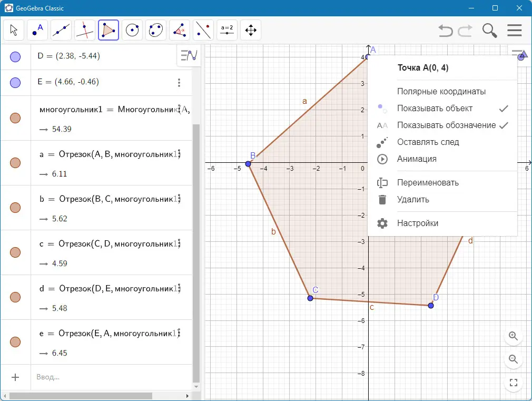
Task: Choose Удалить in context menu
Action: click(x=442, y=200)
